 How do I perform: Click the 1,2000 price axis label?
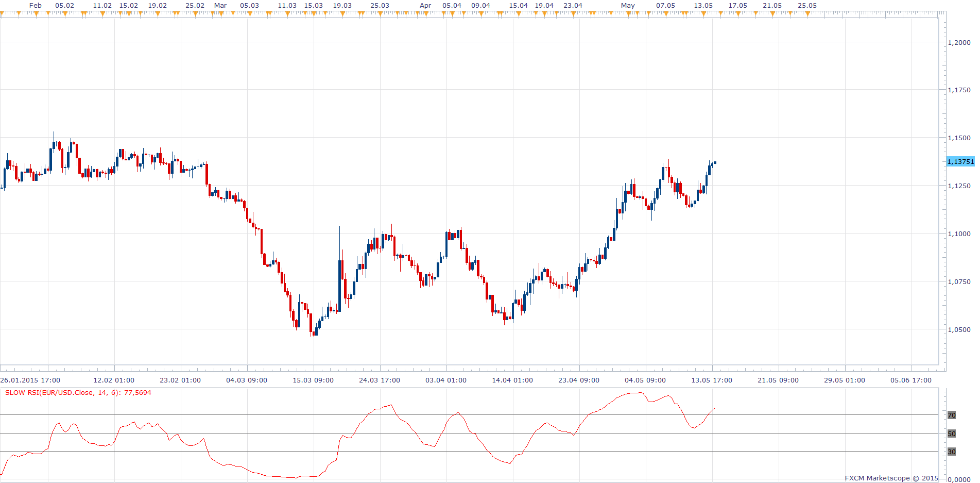click(x=959, y=42)
